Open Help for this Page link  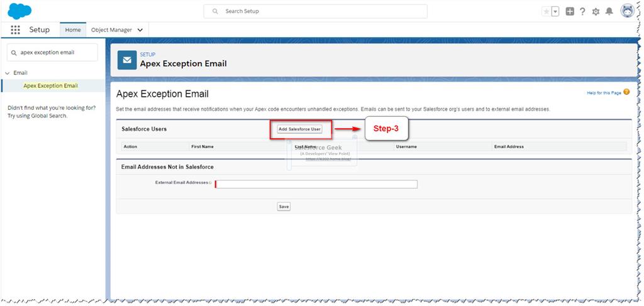tap(604, 93)
